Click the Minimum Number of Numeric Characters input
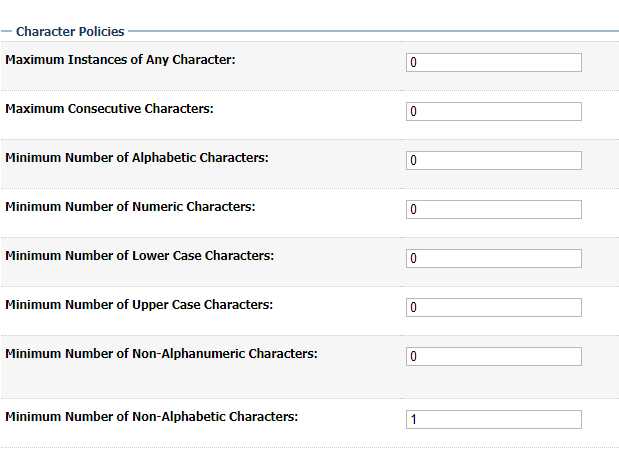Screen dimensions: 619x450 tap(493, 210)
